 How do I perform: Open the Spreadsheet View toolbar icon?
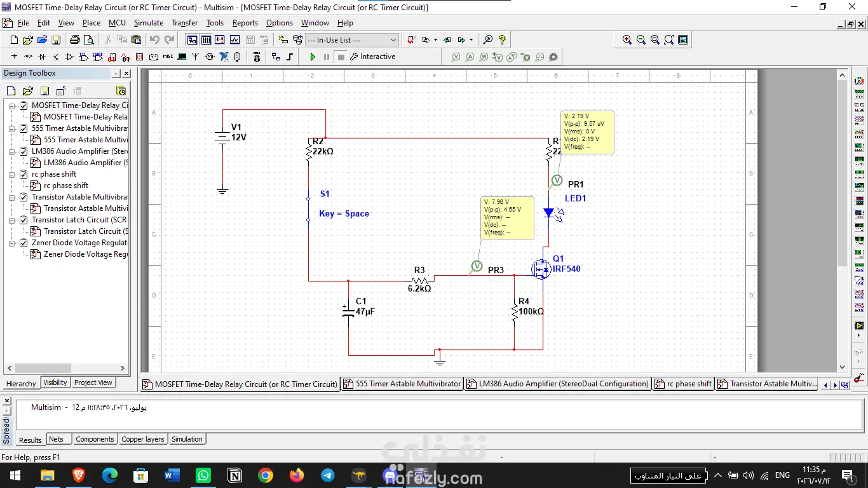tap(206, 39)
